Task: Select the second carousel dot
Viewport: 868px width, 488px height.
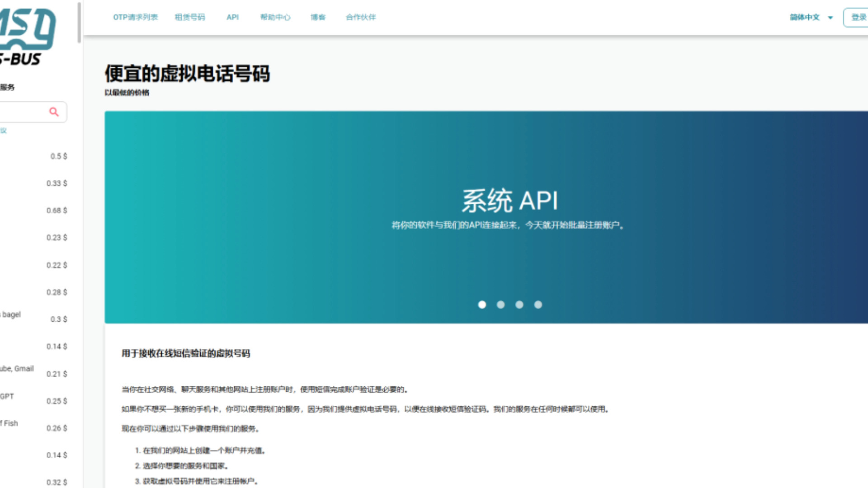Action: click(500, 305)
